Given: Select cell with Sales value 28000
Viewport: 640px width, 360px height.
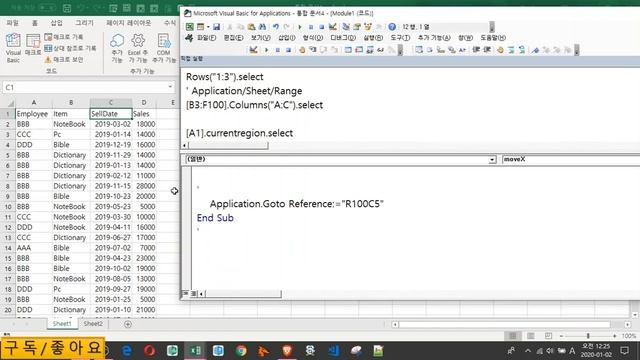Looking at the screenshot, I should pos(145,186).
